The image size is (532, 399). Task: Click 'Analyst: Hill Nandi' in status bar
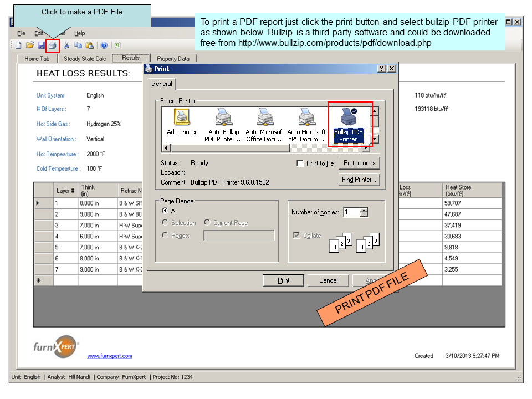click(69, 377)
